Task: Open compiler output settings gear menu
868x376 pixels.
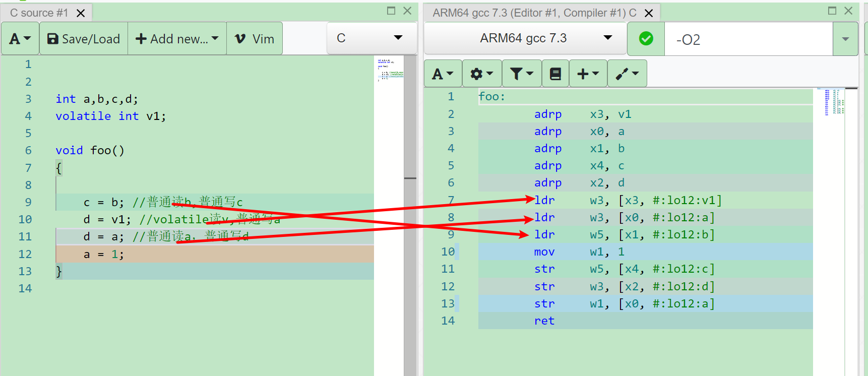Action: tap(481, 74)
